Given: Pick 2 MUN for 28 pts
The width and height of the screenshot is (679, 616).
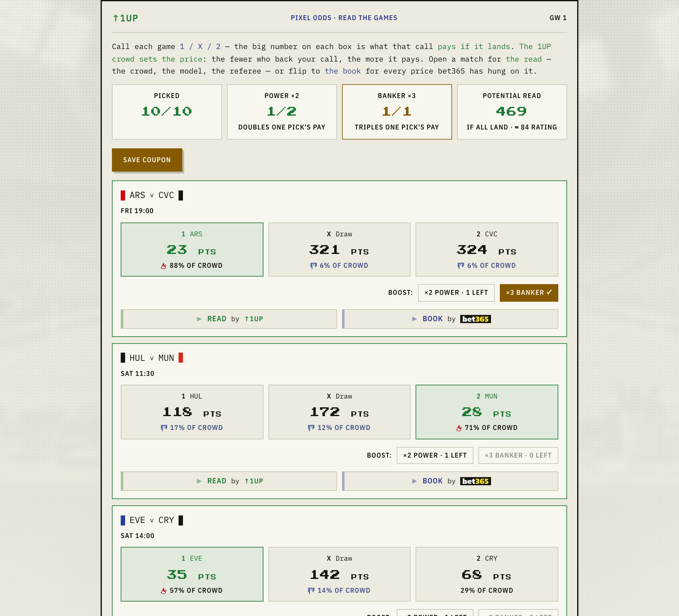Looking at the screenshot, I should coord(487,412).
